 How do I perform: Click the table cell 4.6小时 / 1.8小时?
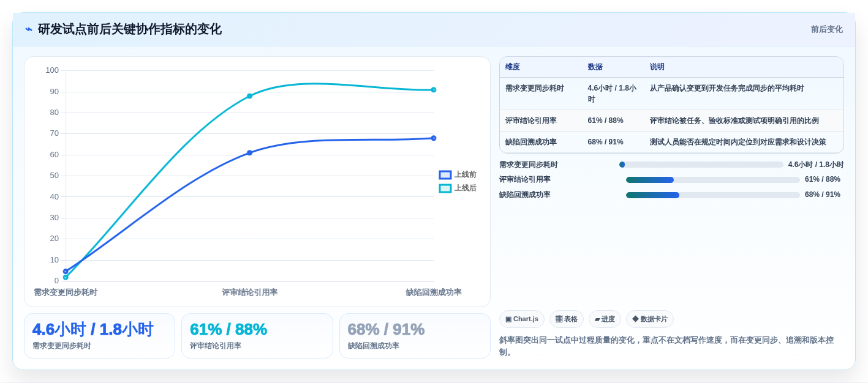point(613,94)
